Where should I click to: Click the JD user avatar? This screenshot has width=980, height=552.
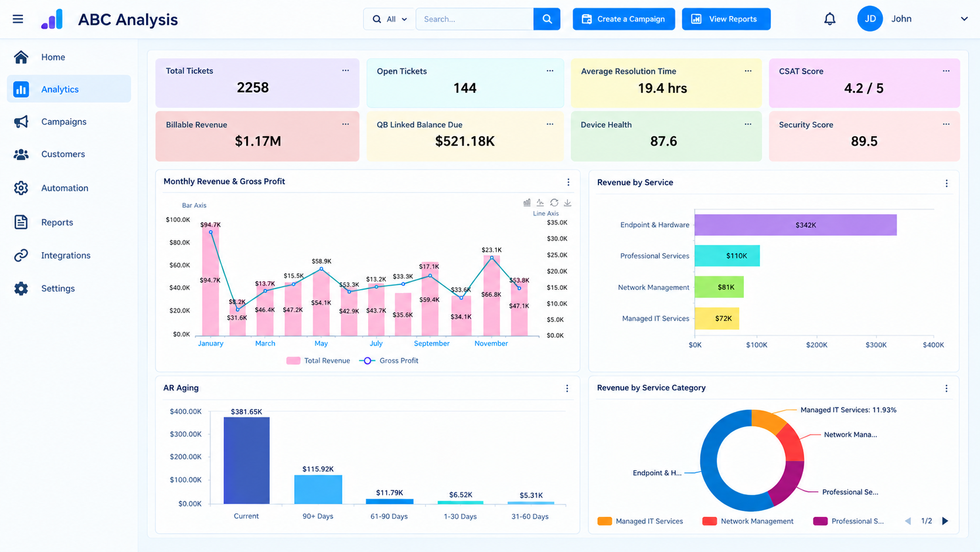tap(870, 19)
